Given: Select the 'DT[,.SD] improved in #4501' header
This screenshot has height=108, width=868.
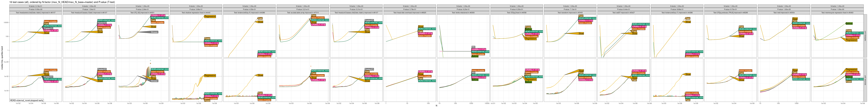Looking at the screenshot, I should [143, 13].
